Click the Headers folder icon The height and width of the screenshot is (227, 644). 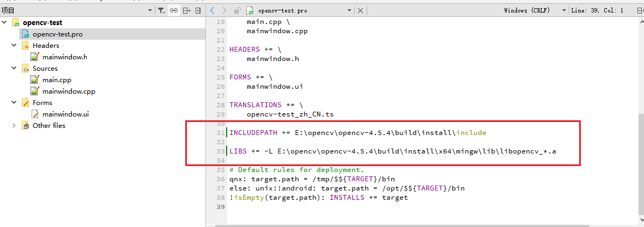(26, 46)
